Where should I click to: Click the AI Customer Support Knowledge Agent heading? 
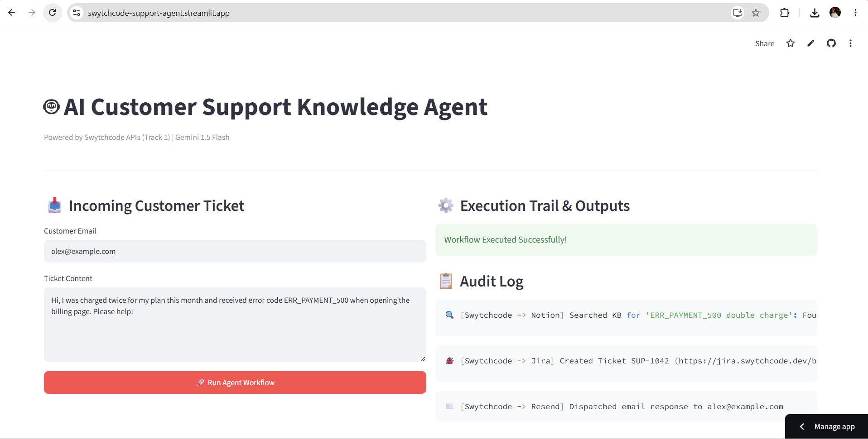(265, 107)
